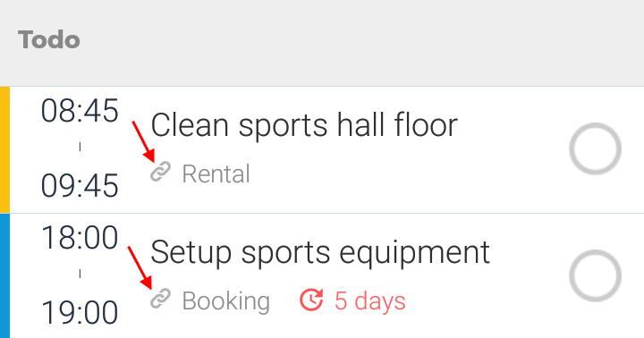Click the dash between 18:00 and 19:00

80,274
